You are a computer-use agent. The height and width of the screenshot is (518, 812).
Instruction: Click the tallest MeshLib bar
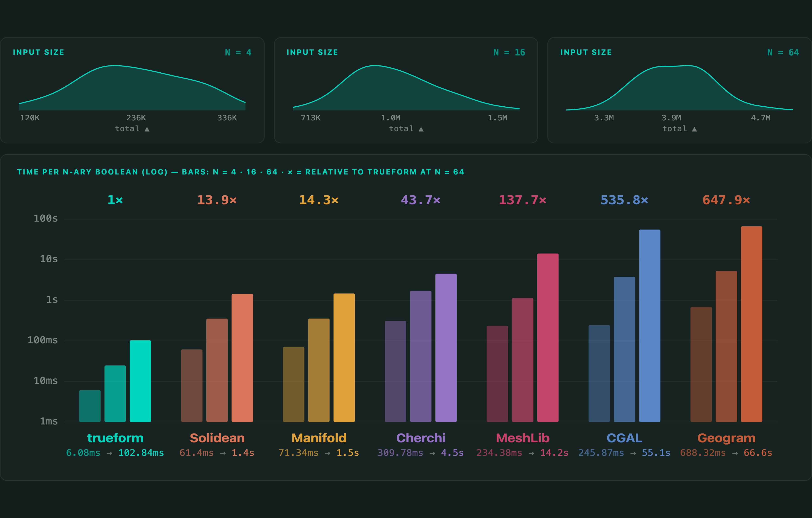(548, 337)
